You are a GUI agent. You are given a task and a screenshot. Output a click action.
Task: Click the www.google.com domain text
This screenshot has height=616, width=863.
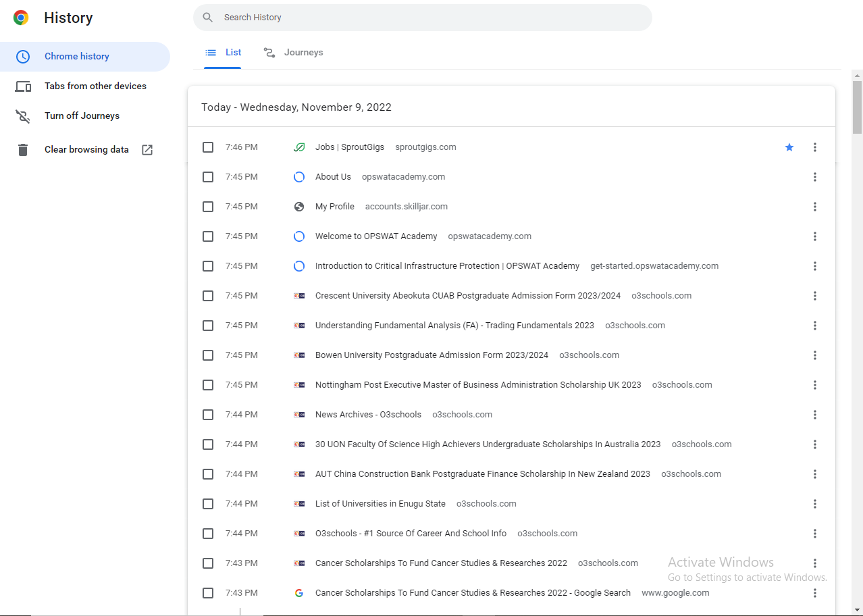[675, 593]
